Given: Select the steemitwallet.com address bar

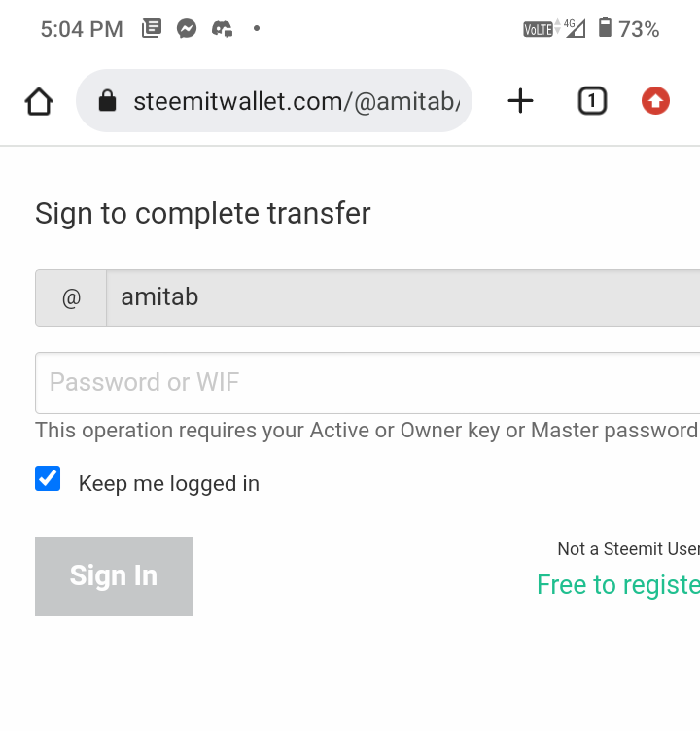Looking at the screenshot, I should (x=274, y=101).
